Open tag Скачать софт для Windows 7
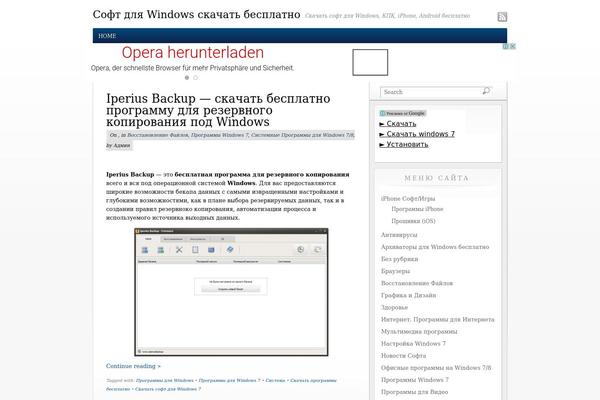This screenshot has width=600, height=400. [x=168, y=389]
